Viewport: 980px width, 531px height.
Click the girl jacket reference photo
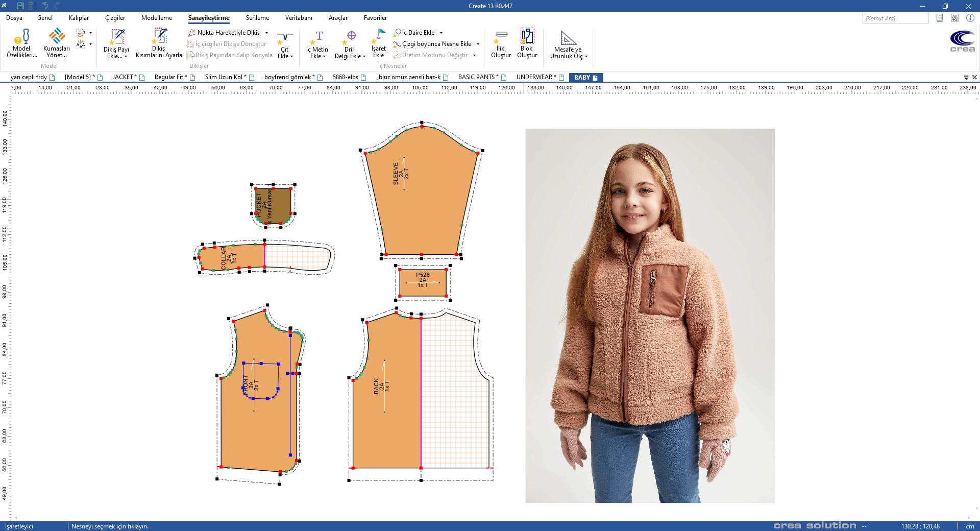(650, 316)
